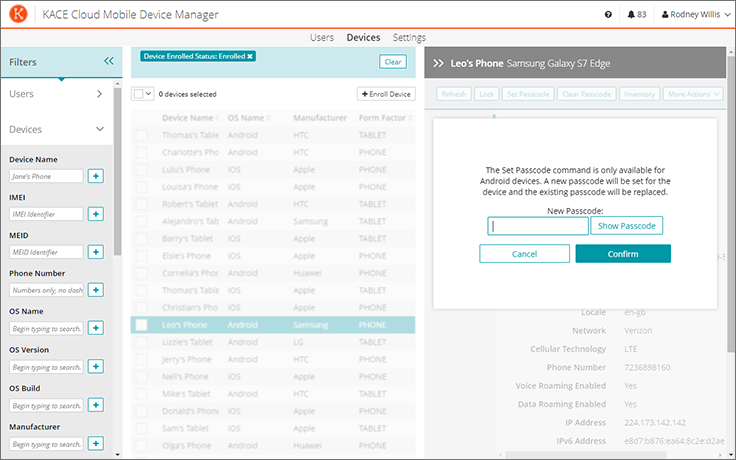Image resolution: width=736 pixels, height=460 pixels.
Task: Open the help question mark icon
Action: click(608, 15)
